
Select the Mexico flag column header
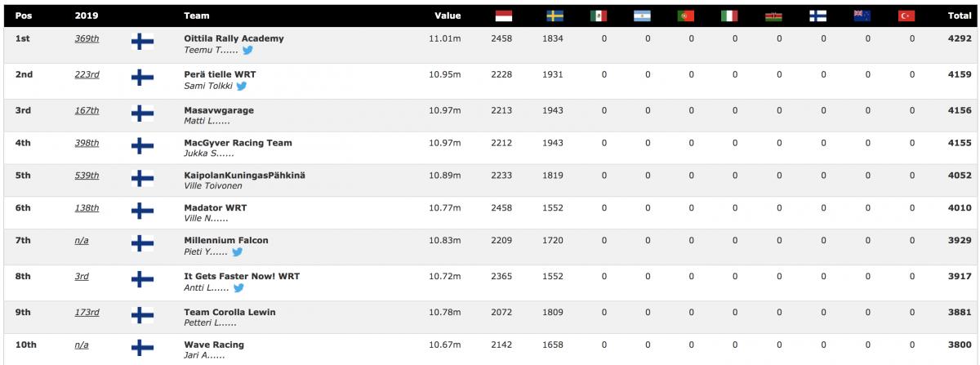tap(599, 16)
